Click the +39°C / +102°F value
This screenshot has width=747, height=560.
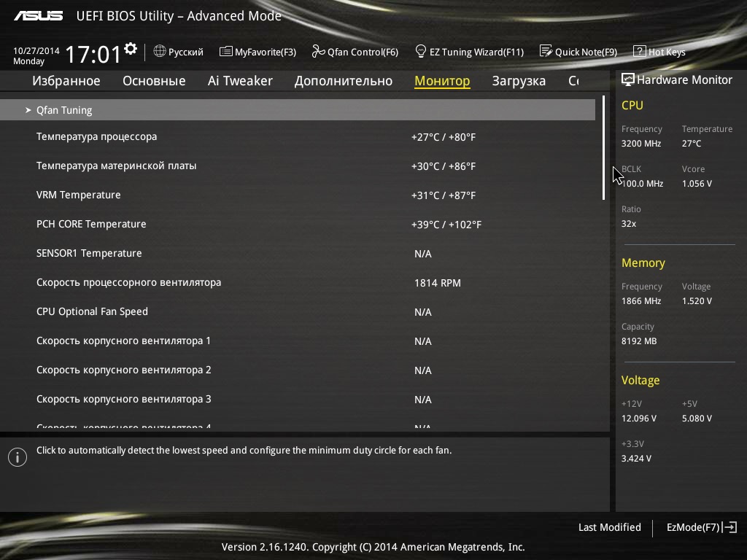(446, 225)
